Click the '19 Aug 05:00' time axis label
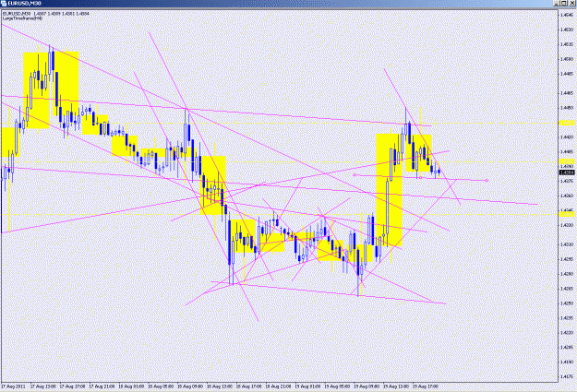The image size is (577, 392). point(338,386)
